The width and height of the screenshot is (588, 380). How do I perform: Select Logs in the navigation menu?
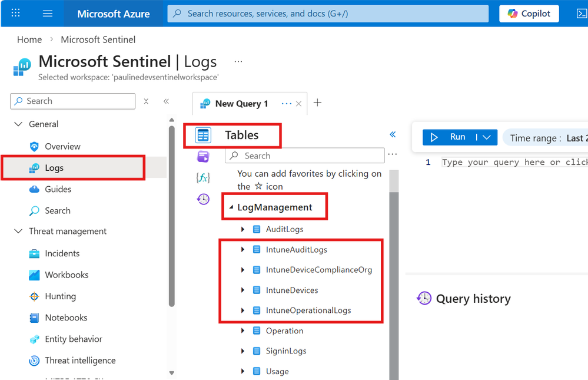coord(54,168)
